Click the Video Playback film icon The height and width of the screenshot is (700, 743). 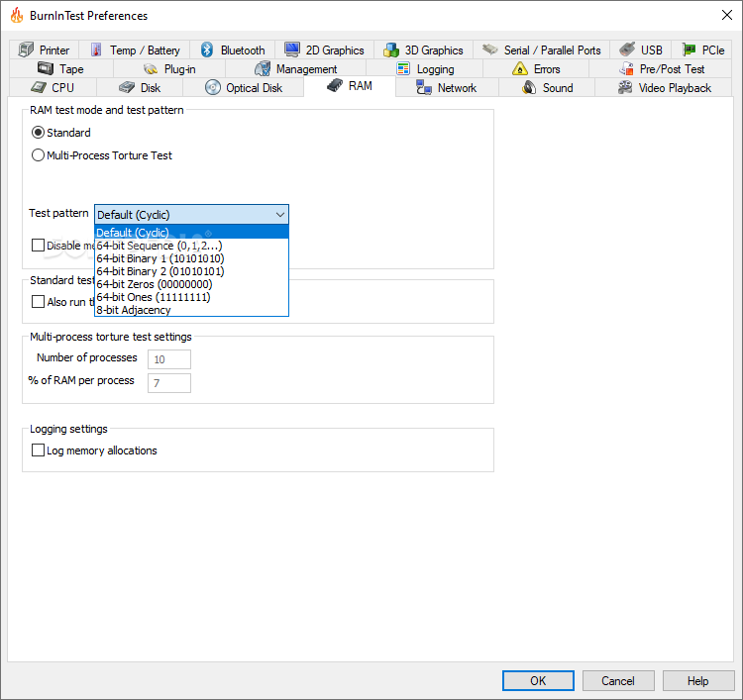coord(625,87)
